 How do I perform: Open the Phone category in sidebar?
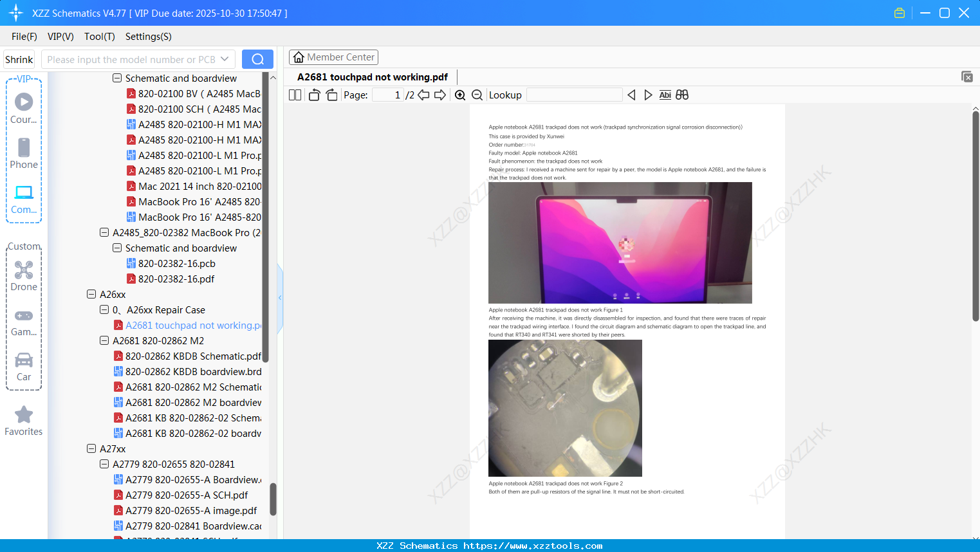(x=24, y=153)
